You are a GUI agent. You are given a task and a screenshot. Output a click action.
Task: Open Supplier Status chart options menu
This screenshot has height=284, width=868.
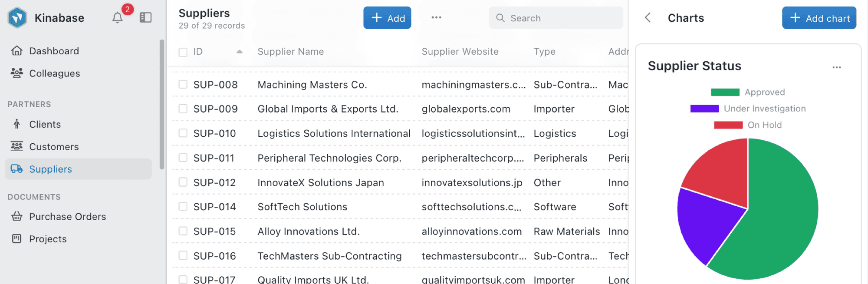point(836,67)
